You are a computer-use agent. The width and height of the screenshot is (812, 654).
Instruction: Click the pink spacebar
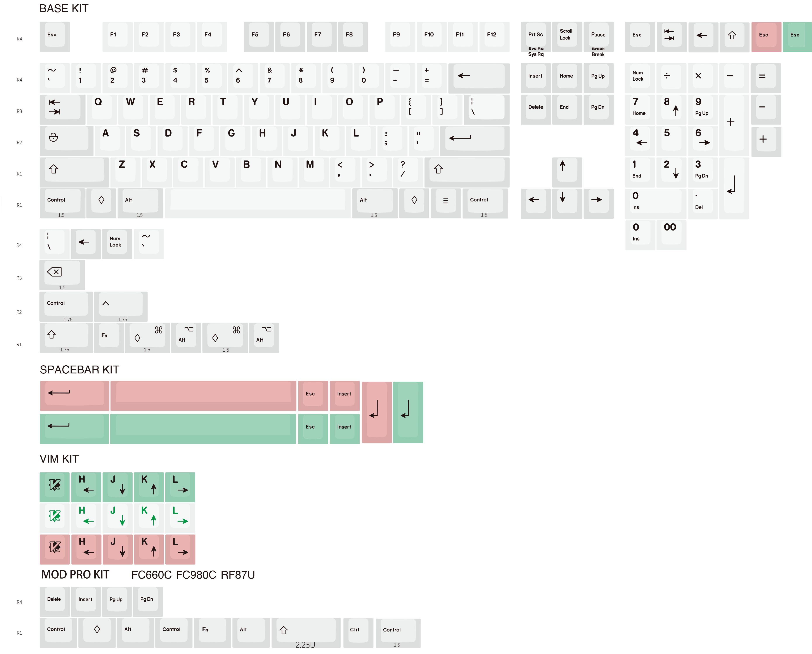(203, 396)
